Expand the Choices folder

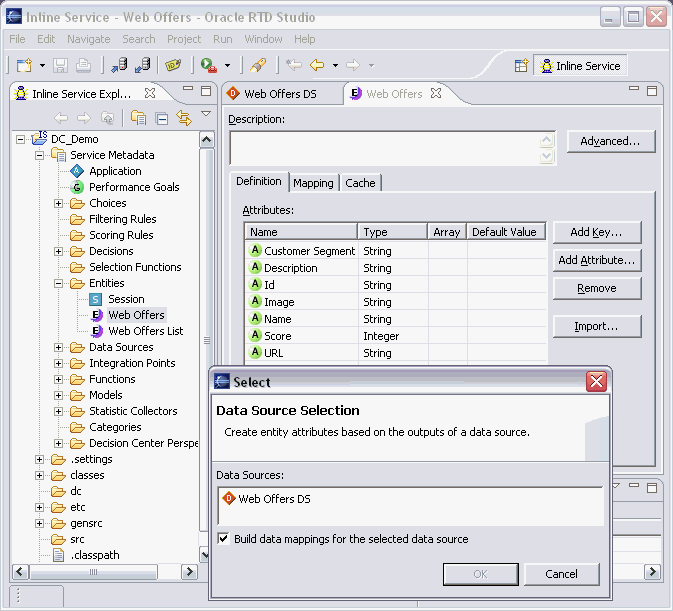point(59,203)
